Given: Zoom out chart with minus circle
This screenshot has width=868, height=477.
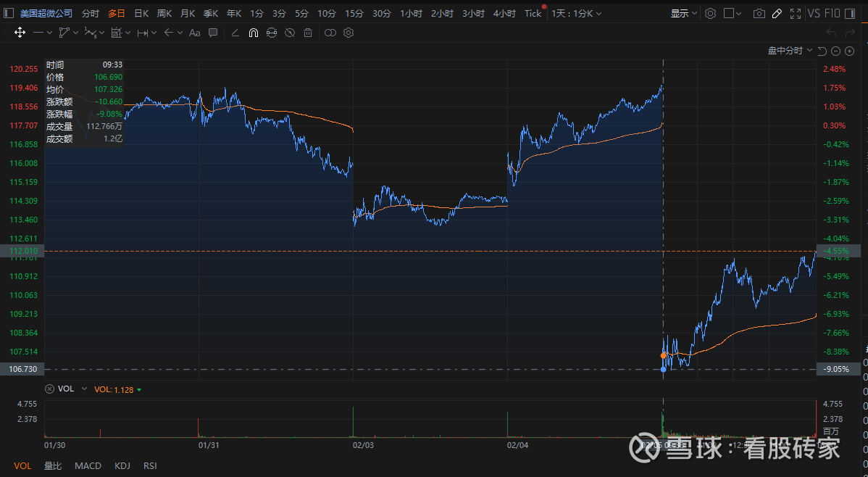Looking at the screenshot, I should click(x=836, y=51).
